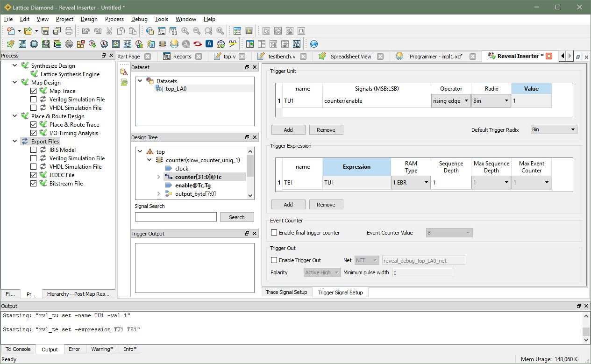Open Max Sequence Depth dropdown

491,183
